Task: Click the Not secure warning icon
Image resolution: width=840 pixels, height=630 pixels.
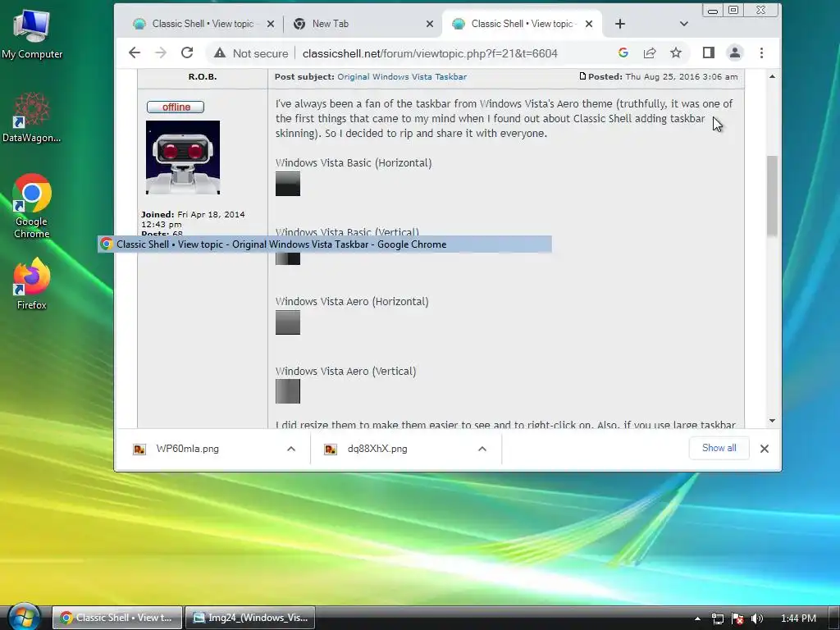Action: [x=220, y=53]
